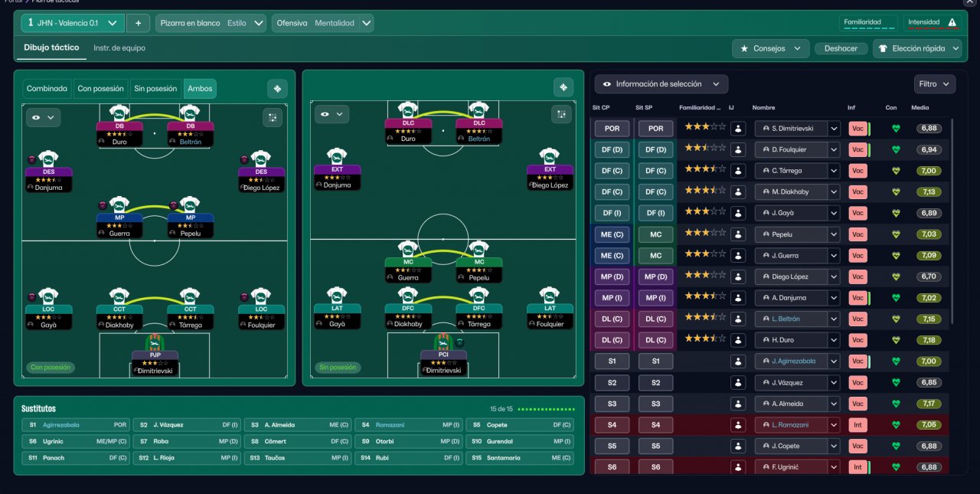Open the eye visibility options on out-of-possession pitch
This screenshot has width=980, height=494.
click(332, 114)
